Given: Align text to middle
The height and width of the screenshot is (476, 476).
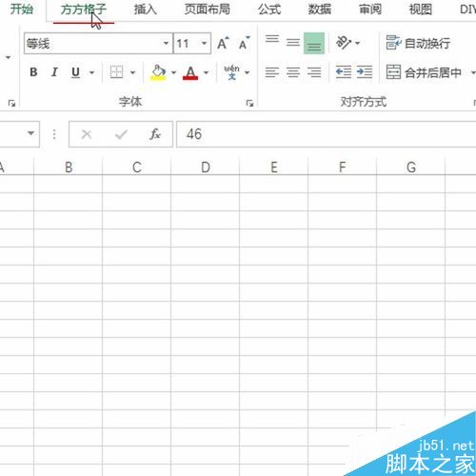Looking at the screenshot, I should (x=292, y=43).
